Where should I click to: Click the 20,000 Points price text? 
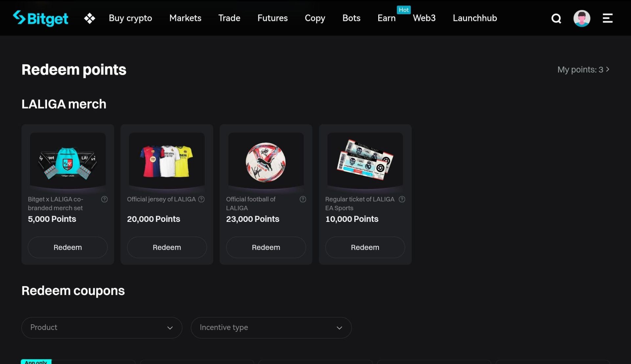click(x=153, y=219)
